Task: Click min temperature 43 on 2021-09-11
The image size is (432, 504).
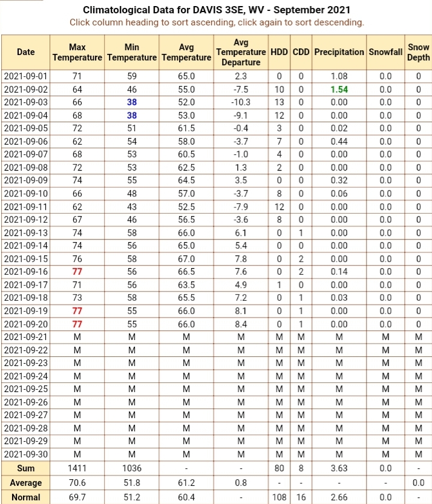Action: pyautogui.click(x=132, y=207)
